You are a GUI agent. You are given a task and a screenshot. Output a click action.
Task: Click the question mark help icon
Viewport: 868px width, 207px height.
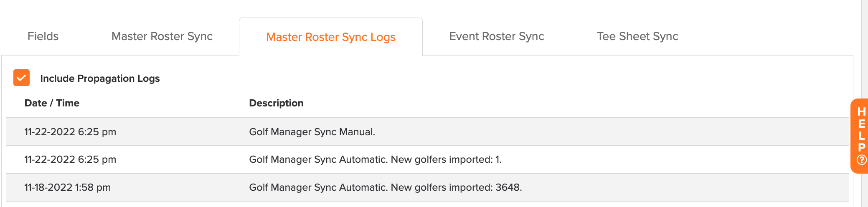(x=861, y=160)
